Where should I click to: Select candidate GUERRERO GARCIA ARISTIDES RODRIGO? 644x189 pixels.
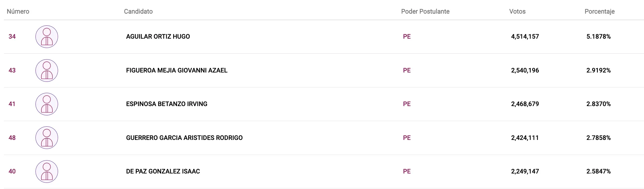click(184, 138)
